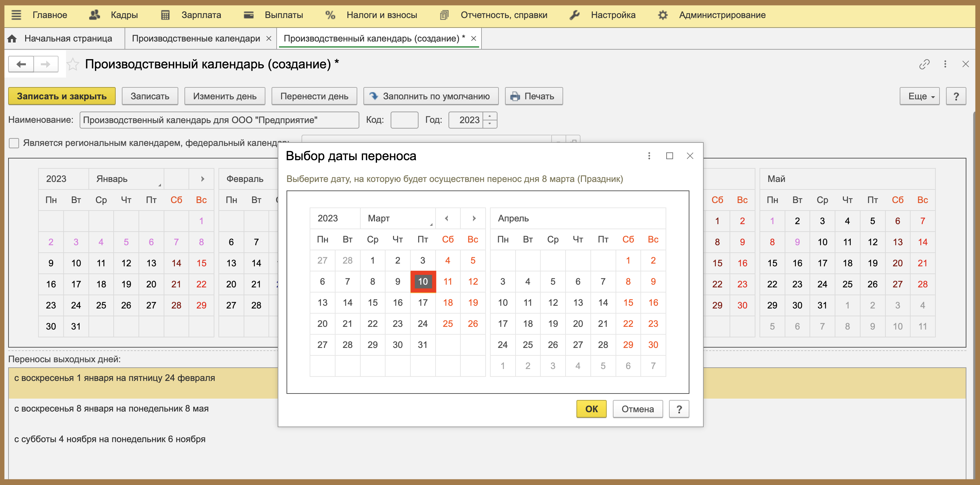980x485 pixels.
Task: Click the Печать button
Action: 533,96
